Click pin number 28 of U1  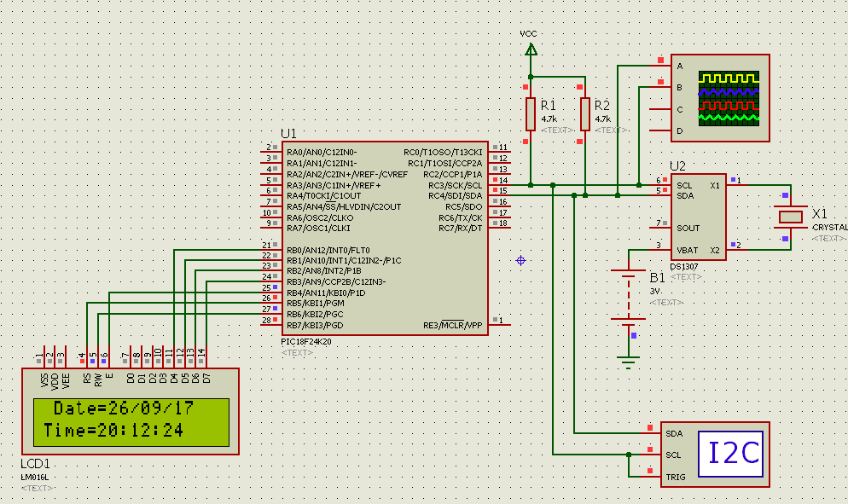pos(267,320)
